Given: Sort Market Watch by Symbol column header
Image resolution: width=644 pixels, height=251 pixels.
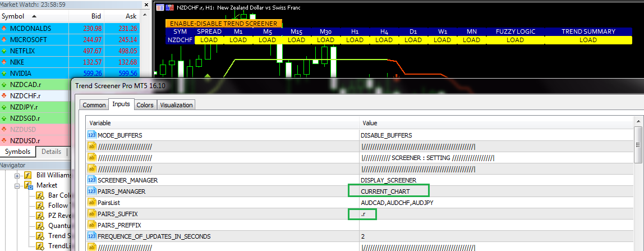Looking at the screenshot, I should (35, 16).
